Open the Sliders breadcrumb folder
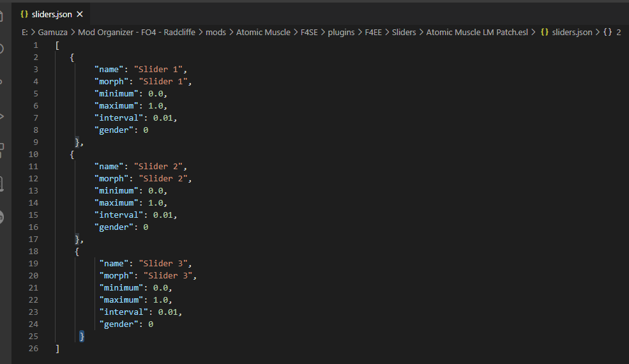Viewport: 629px width, 364px height. [x=404, y=32]
